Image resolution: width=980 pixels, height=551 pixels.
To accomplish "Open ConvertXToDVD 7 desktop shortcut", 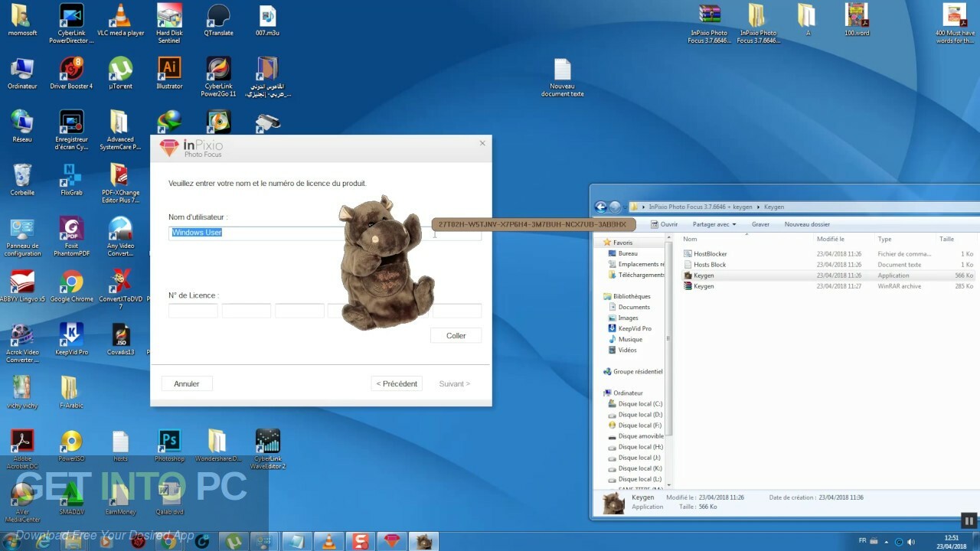I will pos(120,290).
